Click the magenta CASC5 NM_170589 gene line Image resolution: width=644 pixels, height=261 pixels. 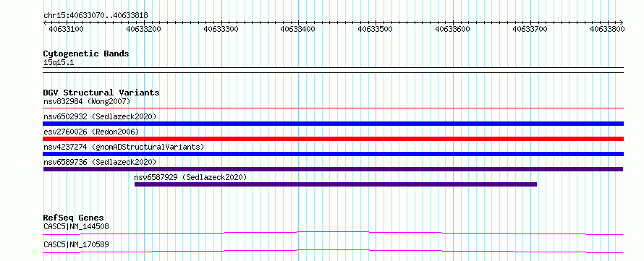[333, 251]
